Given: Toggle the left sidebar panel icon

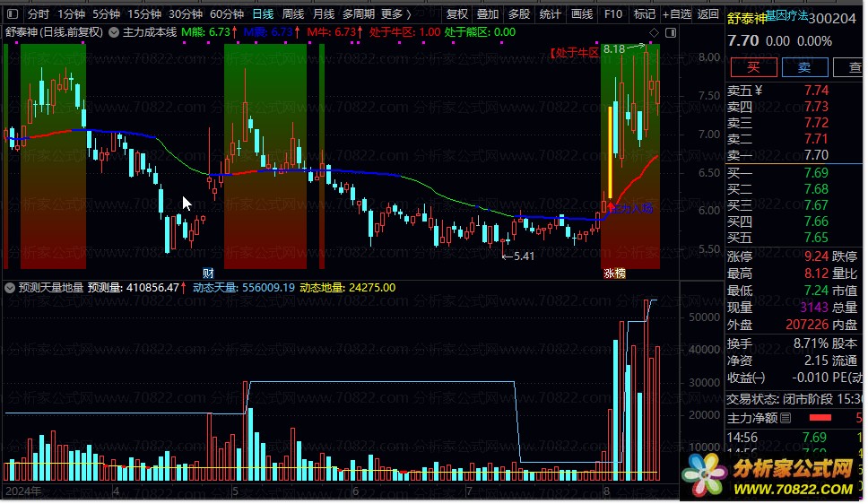Looking at the screenshot, I should [x=13, y=13].
